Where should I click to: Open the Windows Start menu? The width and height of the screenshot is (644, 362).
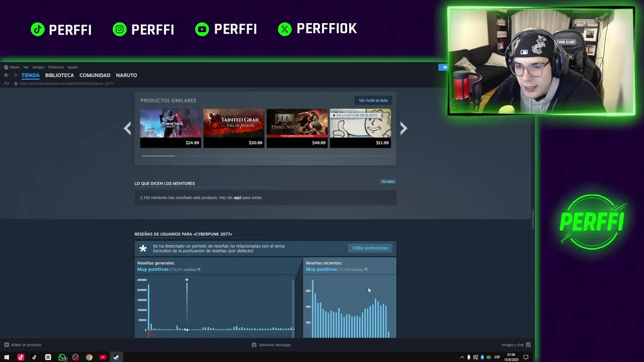coord(7,357)
